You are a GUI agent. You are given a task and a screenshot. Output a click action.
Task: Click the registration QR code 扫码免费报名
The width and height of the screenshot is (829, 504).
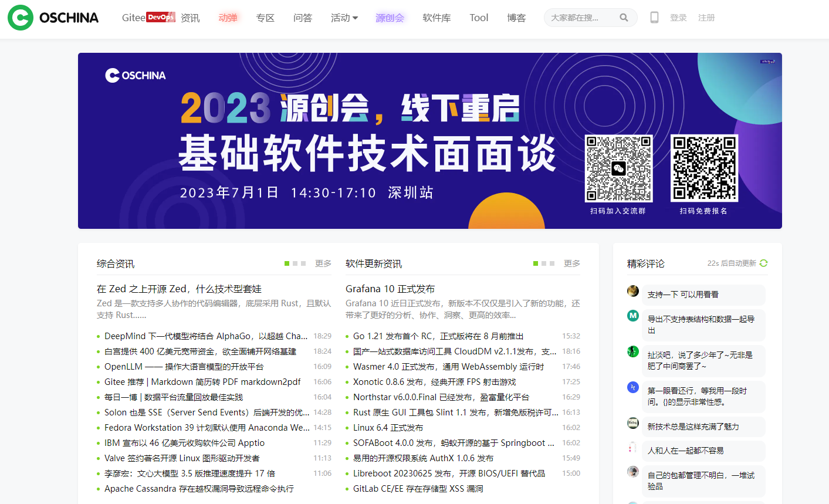704,168
